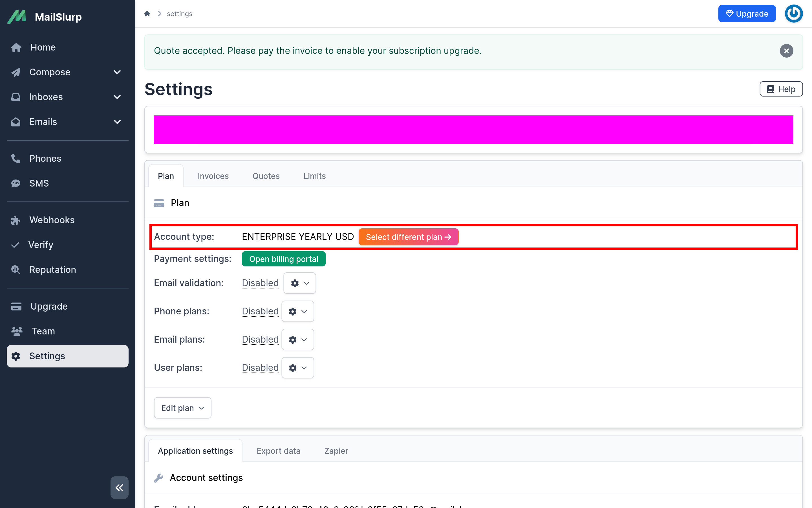Go to Webhooks section
This screenshot has height=508, width=812.
[x=67, y=220]
